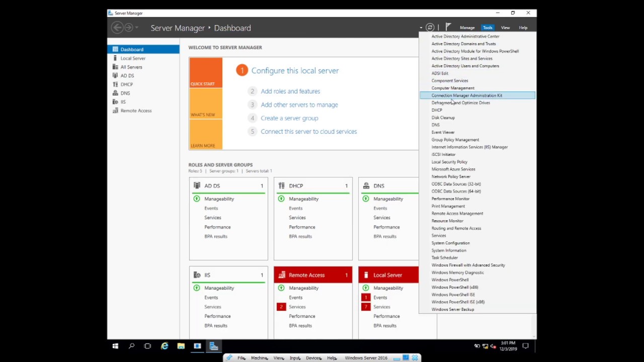Click the AD DS tile header icon

point(197,186)
